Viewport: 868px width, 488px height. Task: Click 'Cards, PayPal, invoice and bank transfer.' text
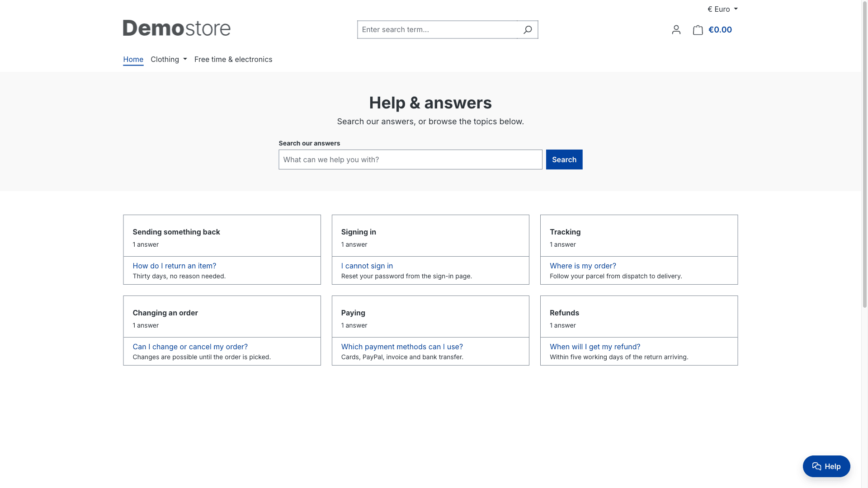click(x=402, y=357)
